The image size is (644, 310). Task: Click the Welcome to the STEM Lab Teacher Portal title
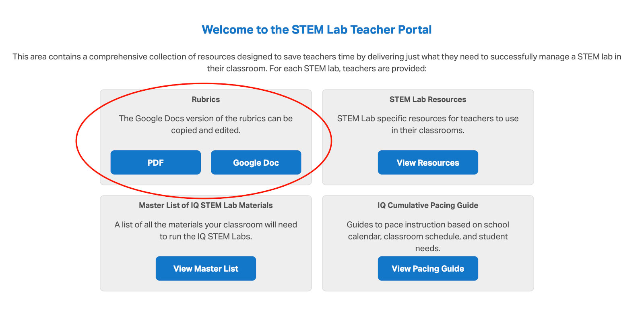click(x=317, y=29)
